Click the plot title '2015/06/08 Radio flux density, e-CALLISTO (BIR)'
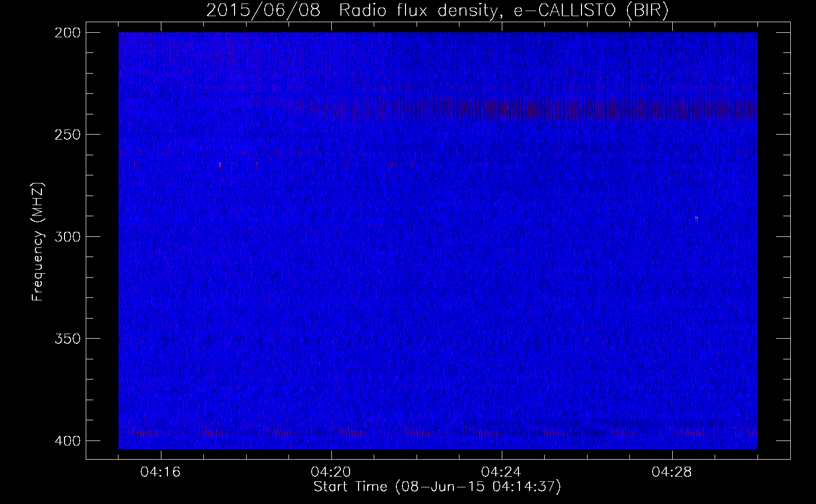816x504 pixels. click(437, 11)
